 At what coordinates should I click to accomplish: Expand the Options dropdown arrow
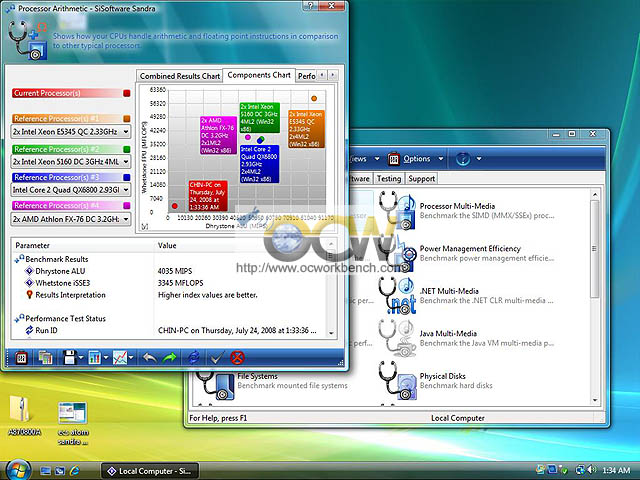[x=441, y=159]
